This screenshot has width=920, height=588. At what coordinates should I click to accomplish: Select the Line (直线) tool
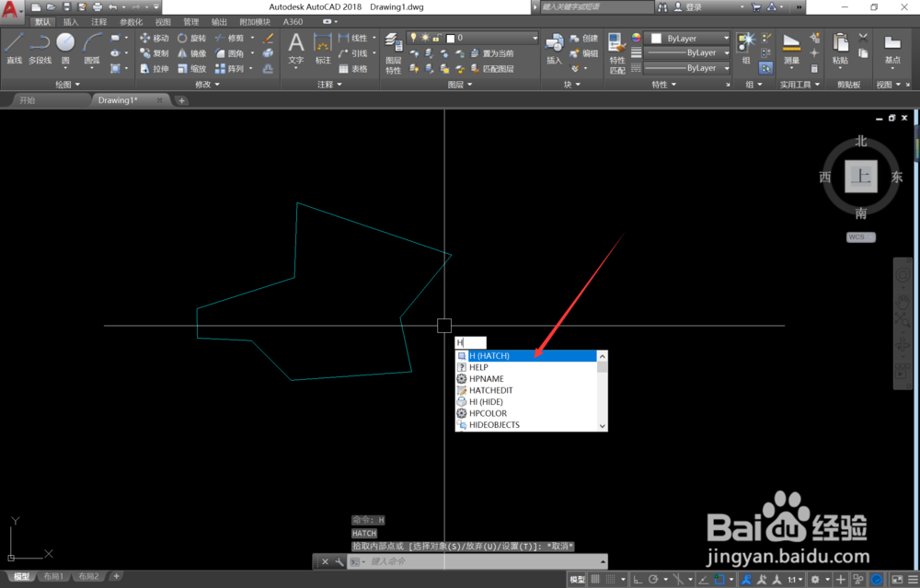(14, 48)
